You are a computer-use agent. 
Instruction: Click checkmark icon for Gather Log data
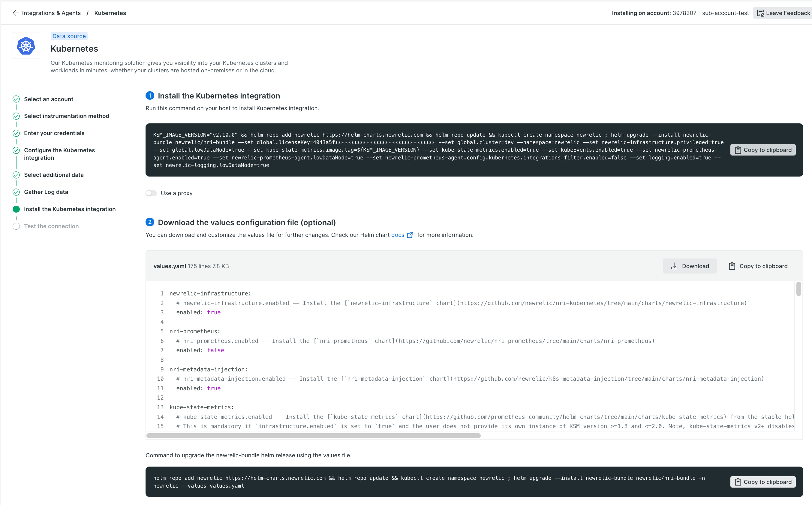tap(16, 192)
